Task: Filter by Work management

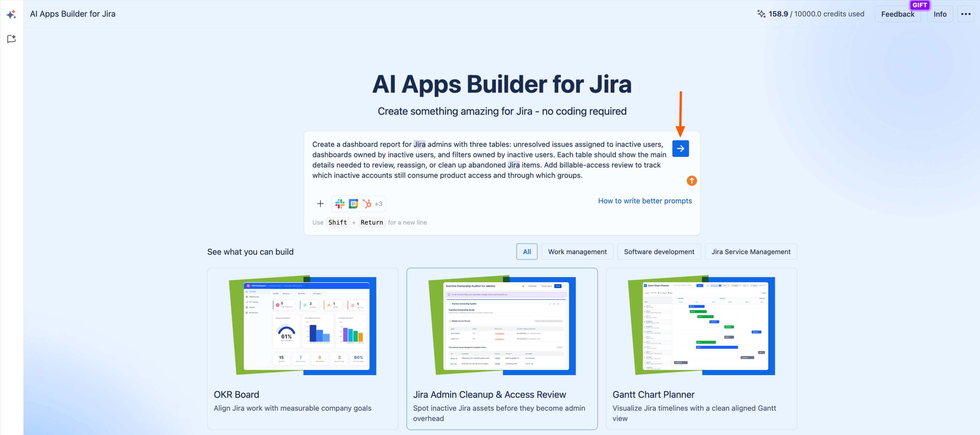Action: tap(577, 252)
